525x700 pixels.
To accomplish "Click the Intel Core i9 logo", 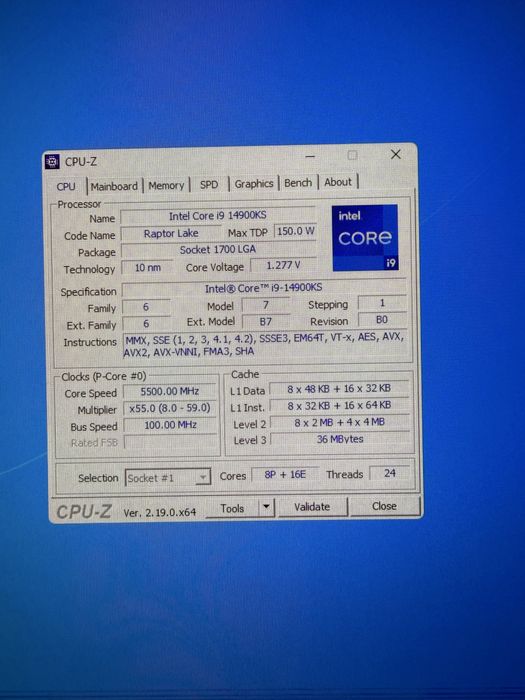I will click(365, 238).
